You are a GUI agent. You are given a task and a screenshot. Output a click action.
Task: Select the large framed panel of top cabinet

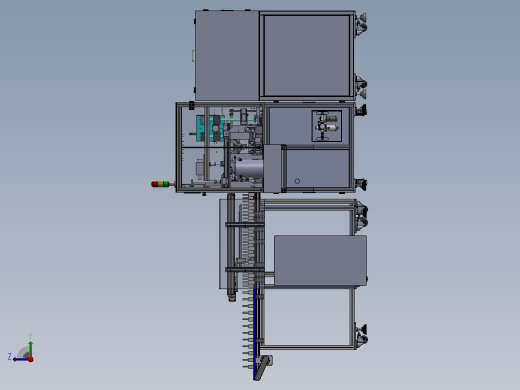[x=307, y=56]
